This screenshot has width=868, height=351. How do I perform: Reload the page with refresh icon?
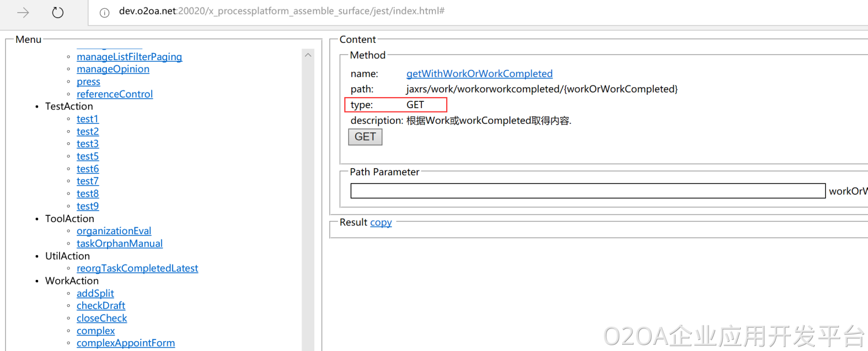pyautogui.click(x=58, y=12)
